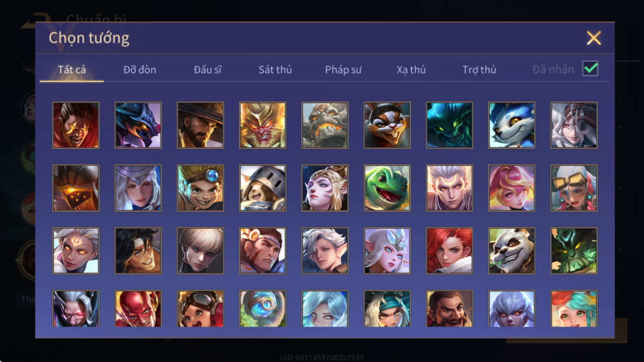Screen dimensions: 644x362
Task: Choose the green frog hero portrait
Action: (x=387, y=188)
